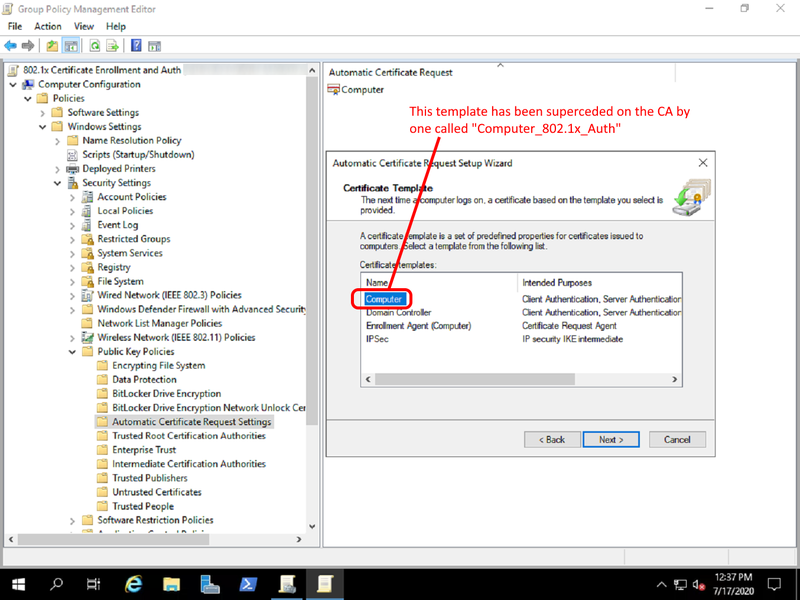Click the Deployed Printers icon
Screen dimensions: 800x600
pos(72,169)
